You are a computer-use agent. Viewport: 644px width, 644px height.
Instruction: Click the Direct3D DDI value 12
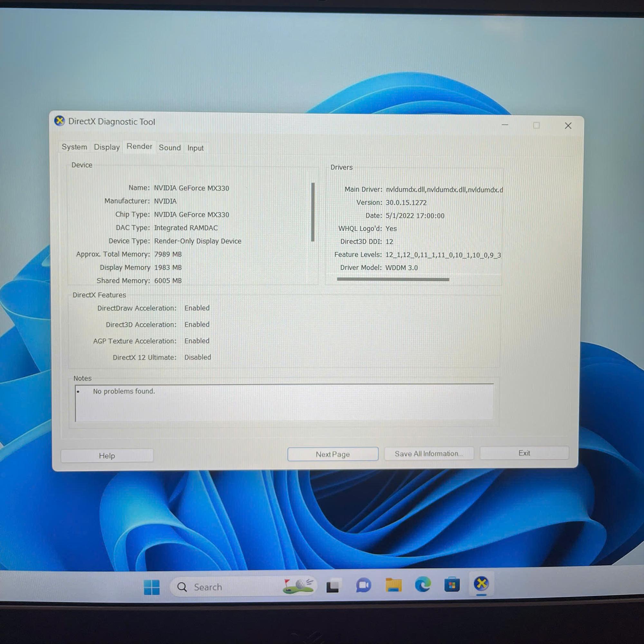pos(389,242)
